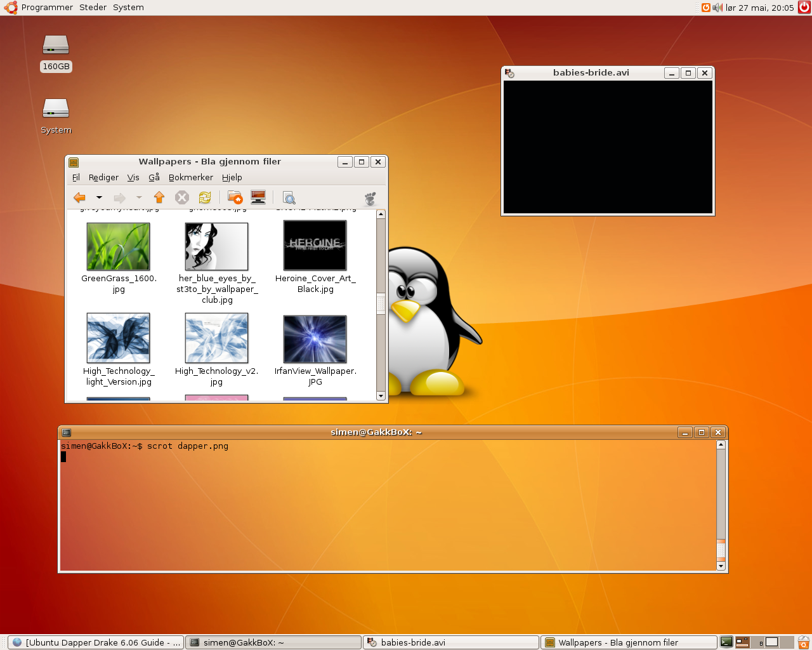Viewport: 812px width, 650px height.
Task: Open the file search tool
Action: coord(289,197)
